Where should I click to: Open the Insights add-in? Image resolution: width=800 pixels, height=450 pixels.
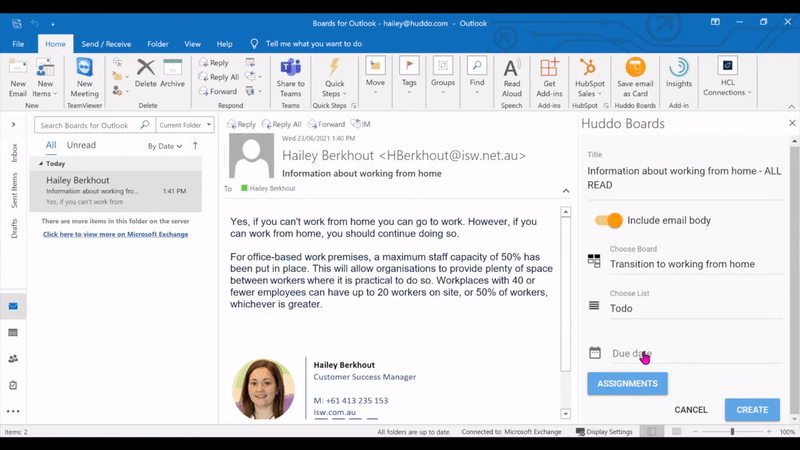tap(679, 74)
